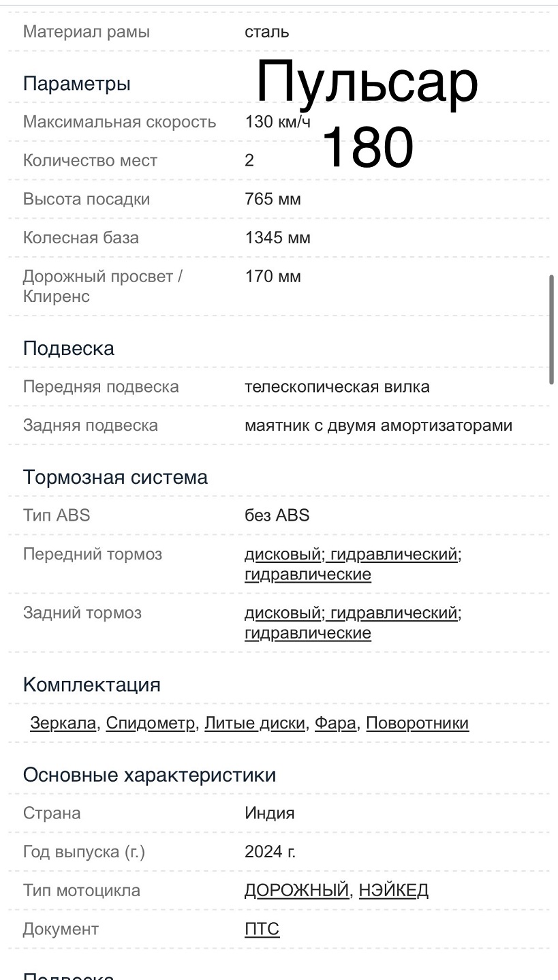Click the Зеркала equipment link
Viewport: 558px width, 980px height.
[63, 723]
